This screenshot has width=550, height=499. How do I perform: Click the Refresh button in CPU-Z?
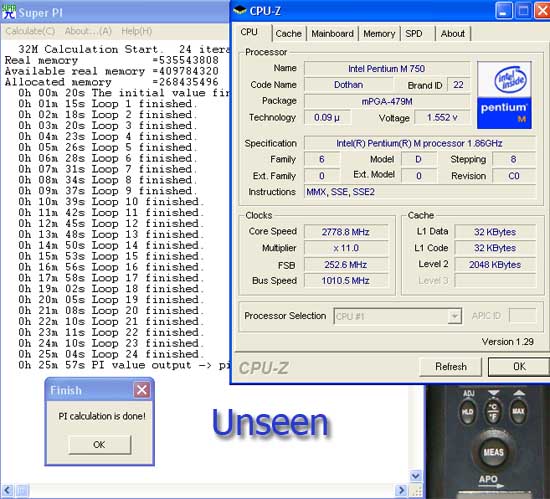pyautogui.click(x=451, y=367)
